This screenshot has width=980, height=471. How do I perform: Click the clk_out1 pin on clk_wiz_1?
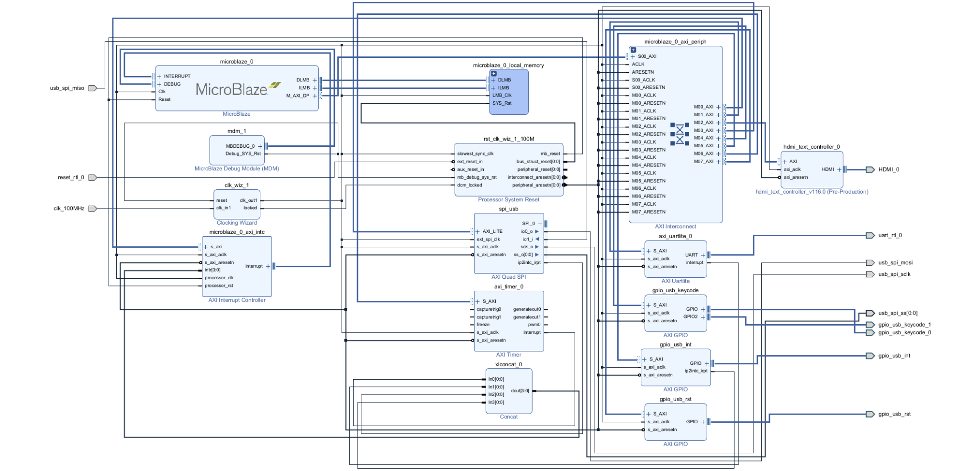248,200
